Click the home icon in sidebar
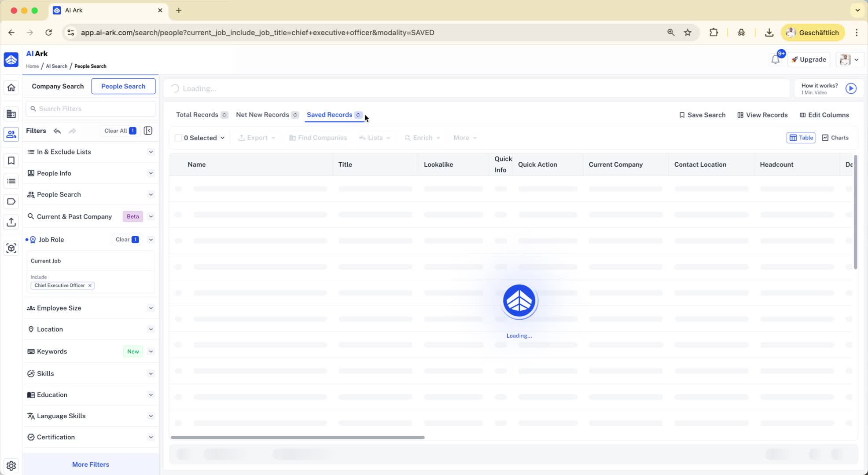Viewport: 868px width, 475px height. [x=11, y=88]
